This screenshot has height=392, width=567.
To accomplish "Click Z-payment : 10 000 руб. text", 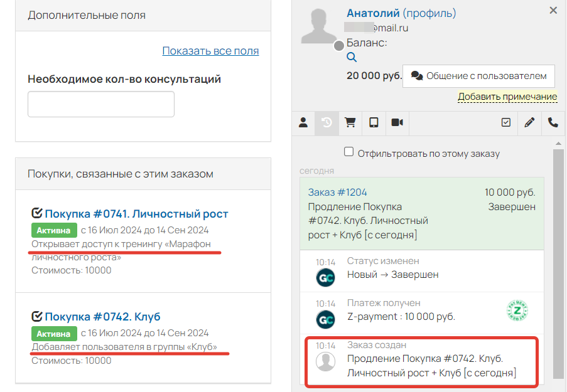I will tap(401, 317).
